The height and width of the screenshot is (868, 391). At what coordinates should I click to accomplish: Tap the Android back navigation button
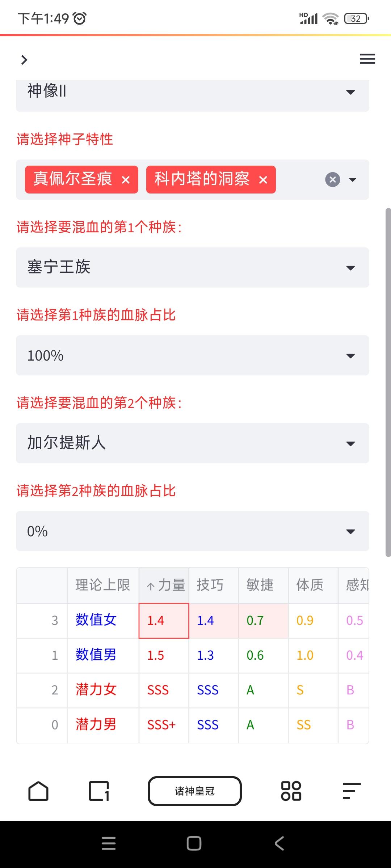[x=279, y=843]
